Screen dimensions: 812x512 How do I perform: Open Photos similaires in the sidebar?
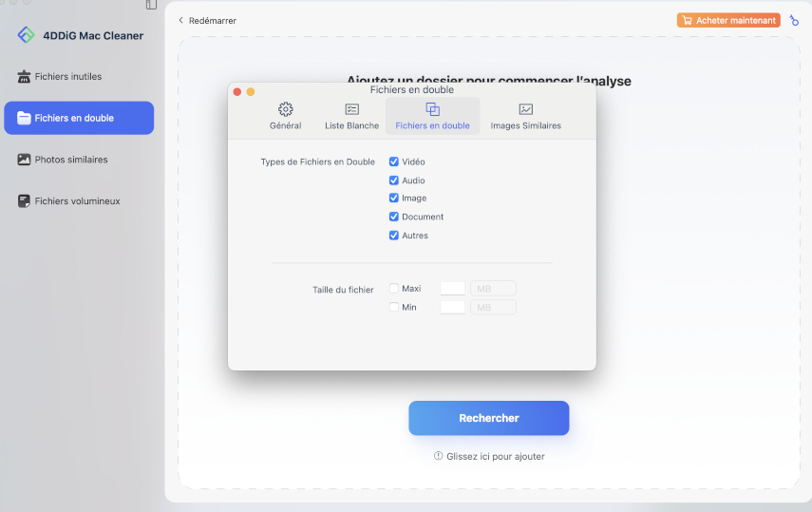click(x=79, y=160)
